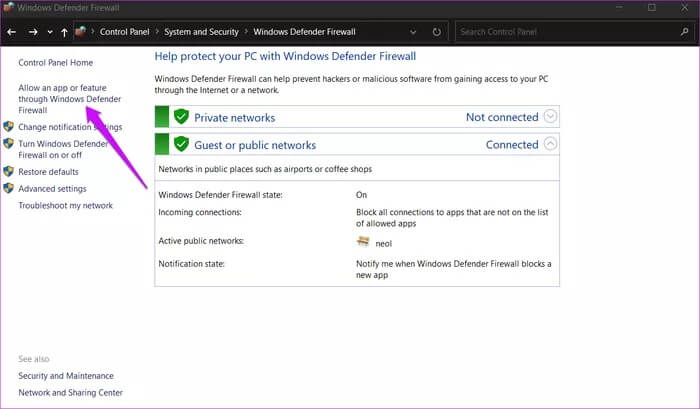
Task: Click the Private networks heading
Action: point(234,118)
